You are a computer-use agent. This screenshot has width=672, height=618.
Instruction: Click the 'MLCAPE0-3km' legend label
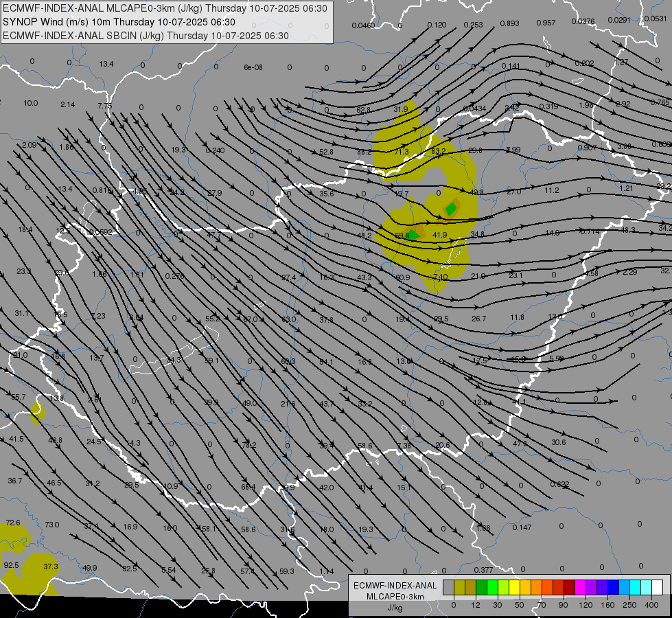coord(395,597)
